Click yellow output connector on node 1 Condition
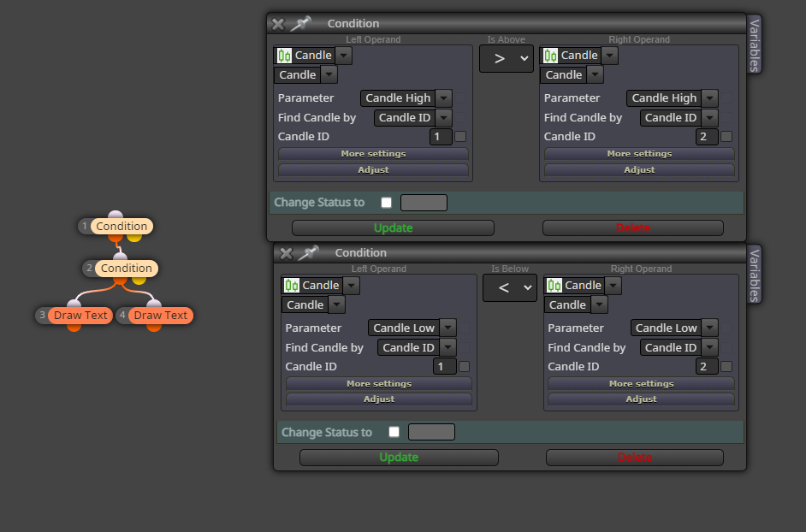Viewport: 806px width, 532px height. (134, 238)
